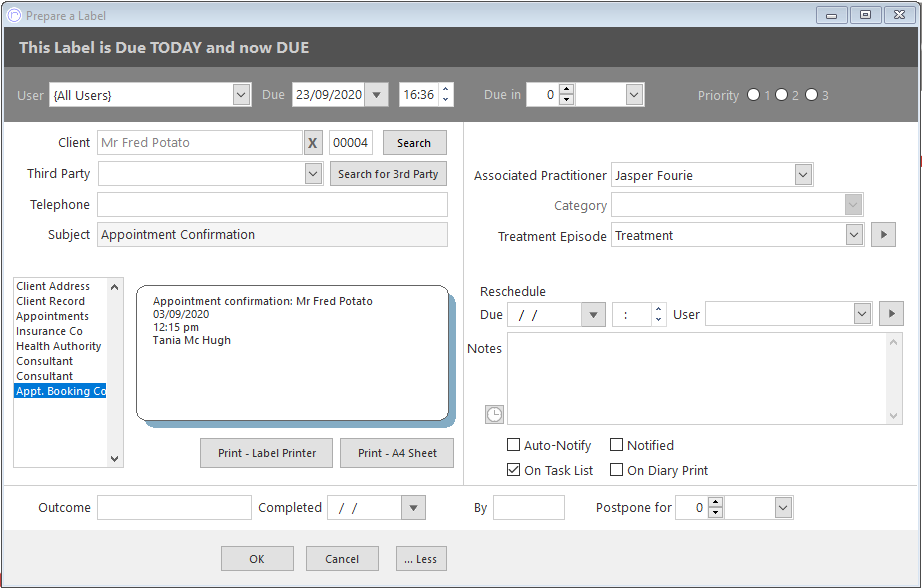
Task: Select Health Authority in the label list
Action: (59, 346)
